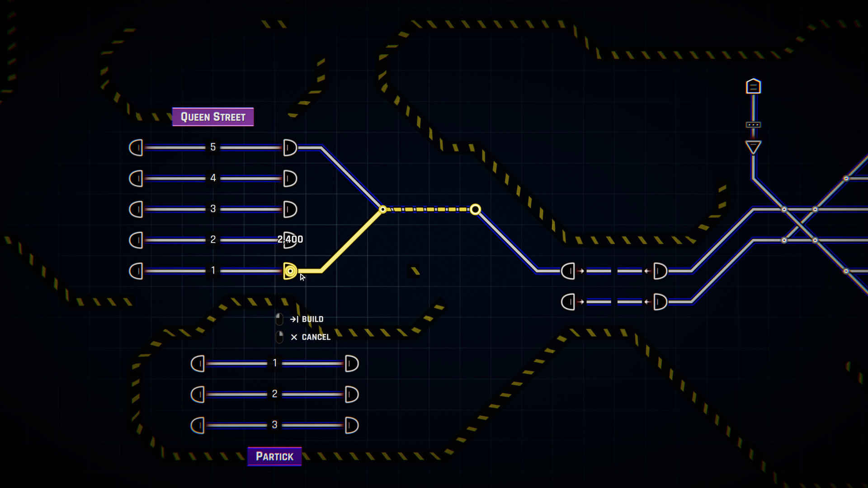Screen dimensions: 868x488
Task: Select the home depot icon in top right
Action: click(x=753, y=86)
